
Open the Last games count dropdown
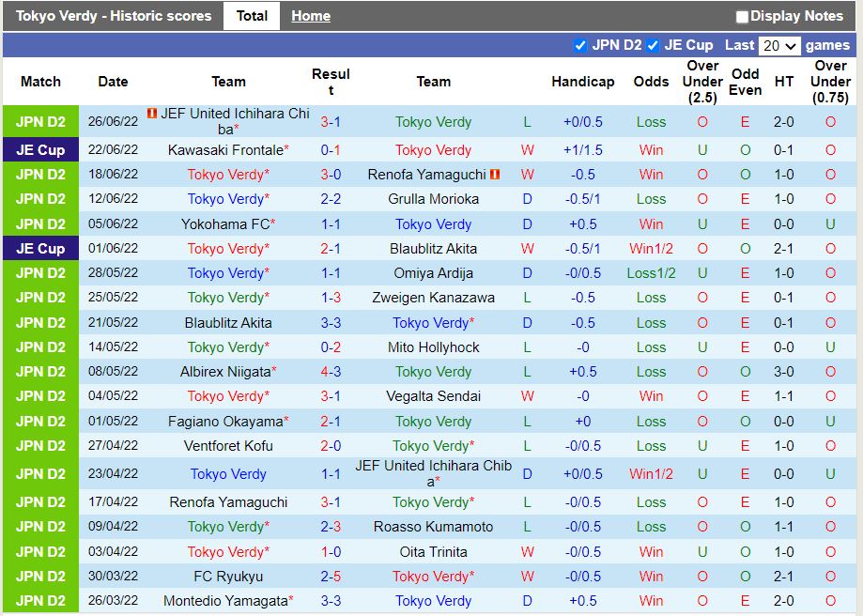pos(778,44)
